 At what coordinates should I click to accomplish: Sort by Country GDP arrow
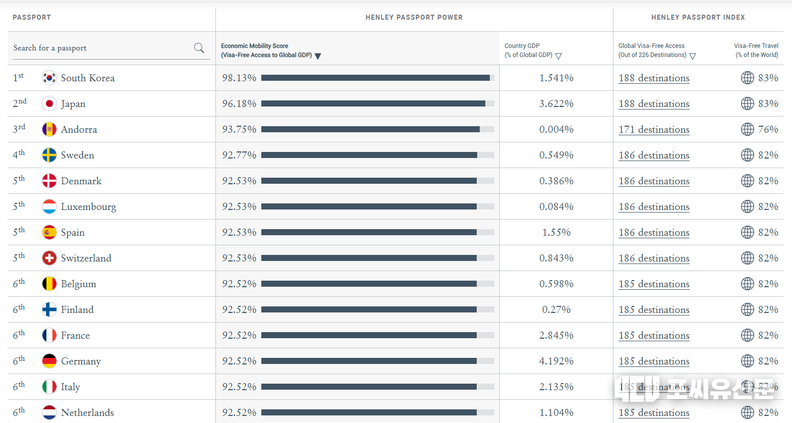(558, 56)
